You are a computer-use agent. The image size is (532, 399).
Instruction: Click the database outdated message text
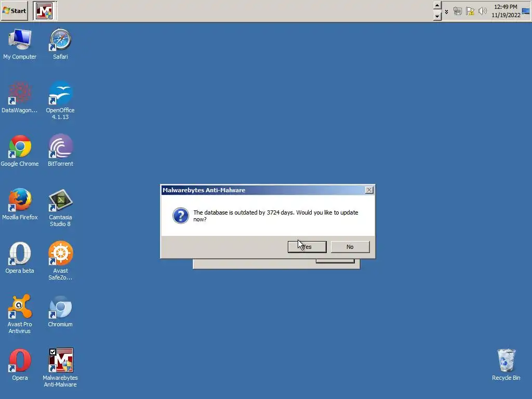pyautogui.click(x=275, y=216)
